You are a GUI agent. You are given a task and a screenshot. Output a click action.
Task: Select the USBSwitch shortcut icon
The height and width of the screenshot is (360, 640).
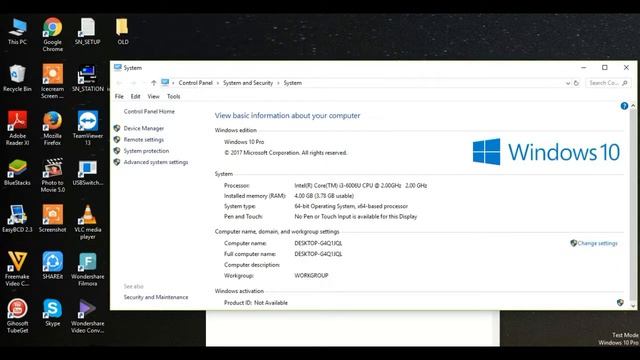pos(87,172)
